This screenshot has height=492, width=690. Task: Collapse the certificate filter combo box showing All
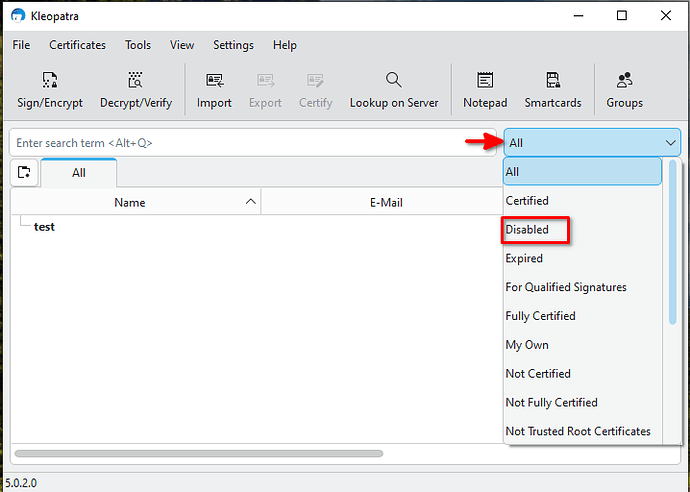(x=592, y=143)
